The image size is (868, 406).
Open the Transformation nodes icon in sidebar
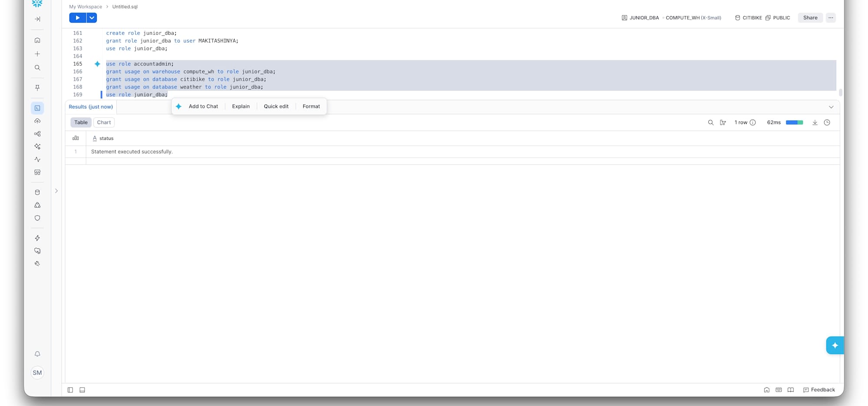pyautogui.click(x=37, y=134)
